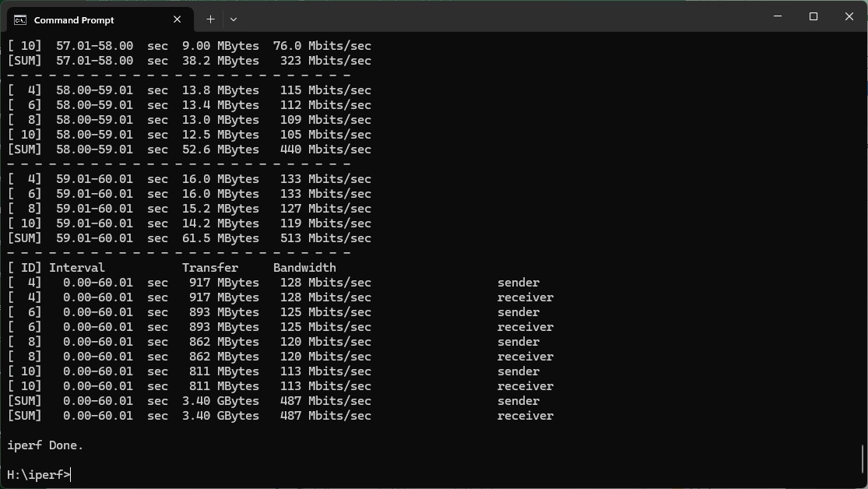Click the 'Transfer' column header
868x489 pixels.
pos(210,268)
